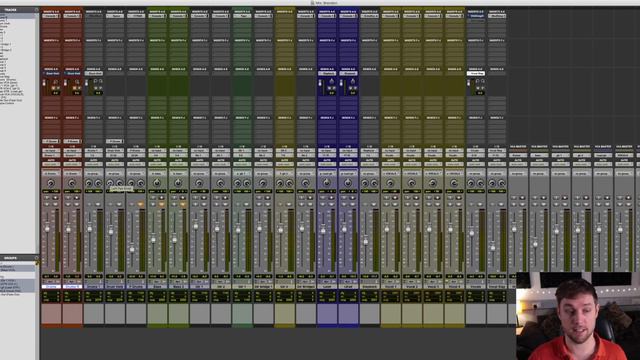Solo the first blue Lead track

point(322,204)
